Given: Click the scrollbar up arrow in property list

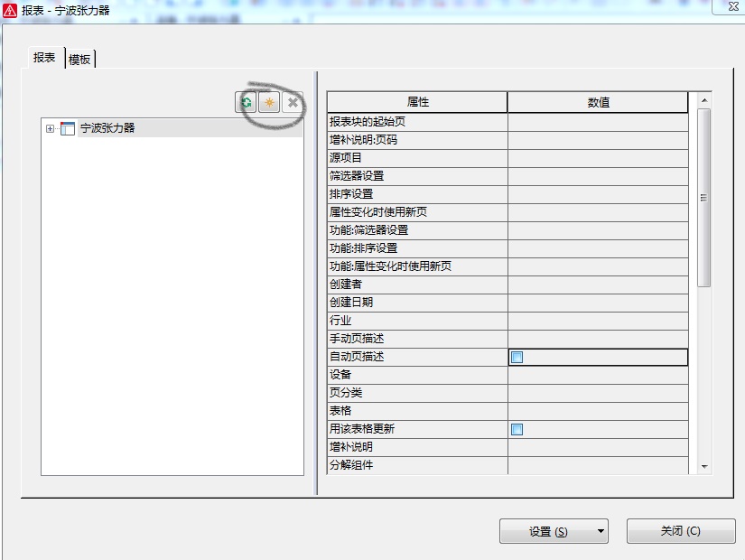Looking at the screenshot, I should [x=704, y=98].
